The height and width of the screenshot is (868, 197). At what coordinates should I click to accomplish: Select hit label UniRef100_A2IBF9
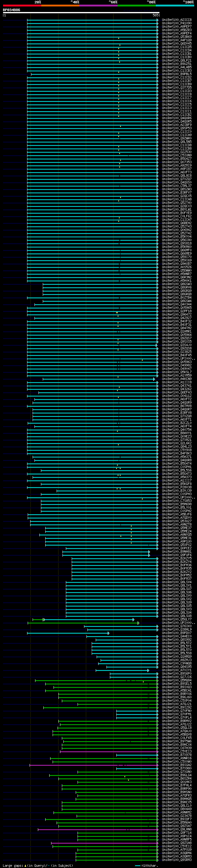(x=177, y=125)
